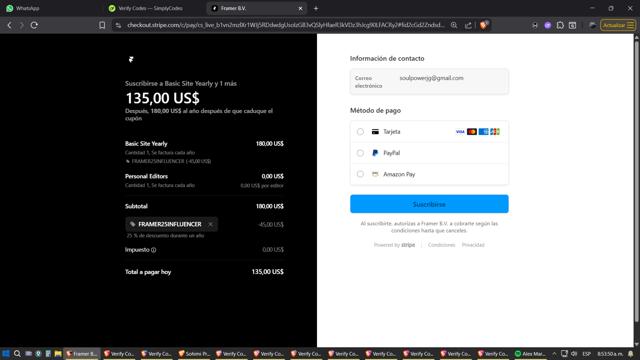Screen dimensions: 640x360
Task: Open a new browser tab
Action: coord(316,8)
